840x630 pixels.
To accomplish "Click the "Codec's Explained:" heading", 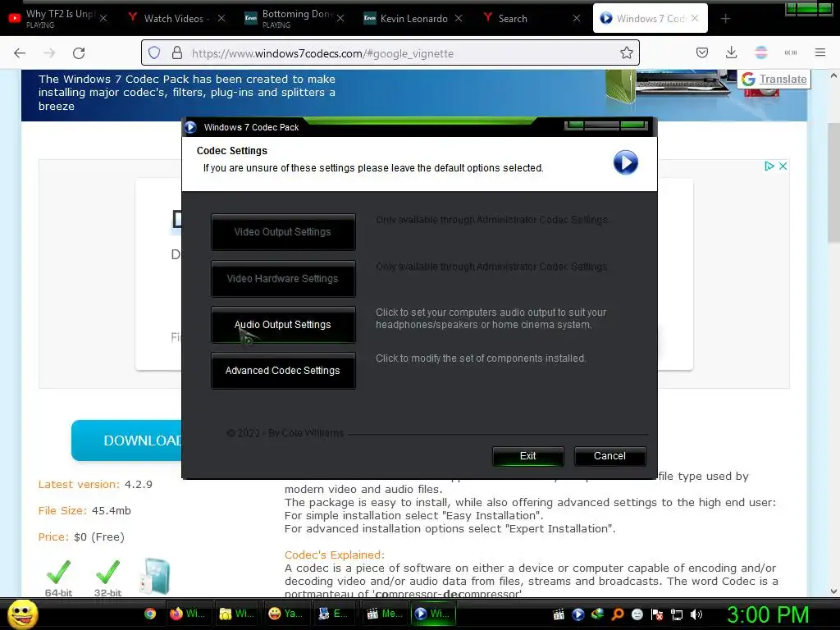I will [335, 555].
